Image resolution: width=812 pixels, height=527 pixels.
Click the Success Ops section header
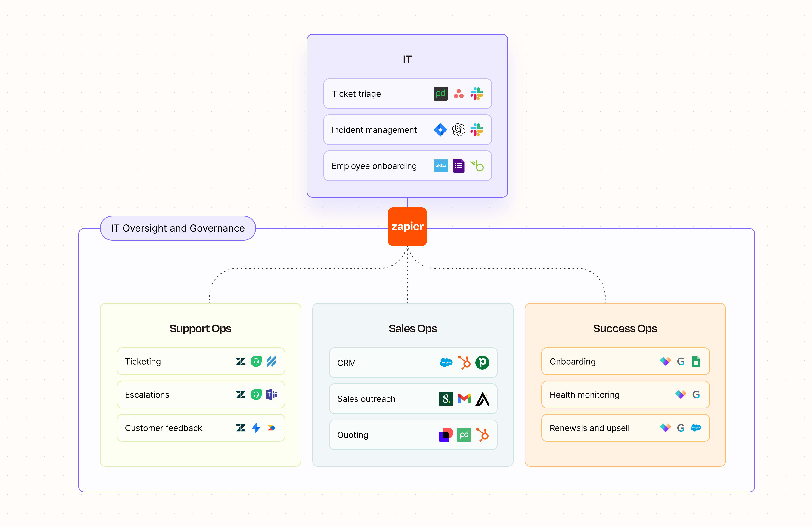pos(625,328)
